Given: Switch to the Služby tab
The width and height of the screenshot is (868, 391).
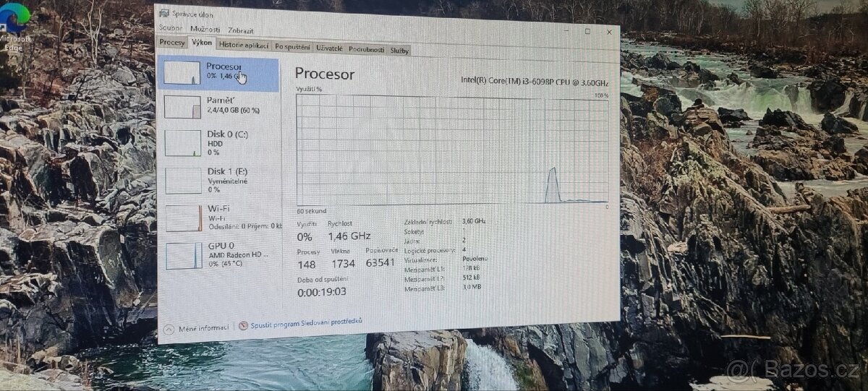Looking at the screenshot, I should pyautogui.click(x=399, y=51).
